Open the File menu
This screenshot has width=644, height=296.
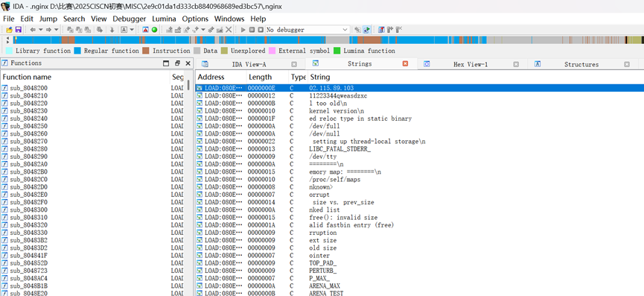8,19
